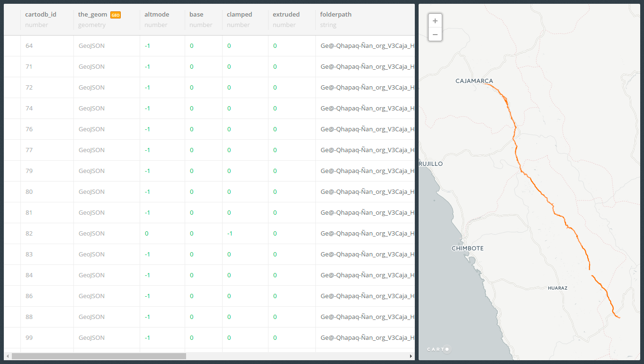Screen dimensions: 644x364
Task: Click folderpath cell in row 88
Action: pyautogui.click(x=367, y=317)
